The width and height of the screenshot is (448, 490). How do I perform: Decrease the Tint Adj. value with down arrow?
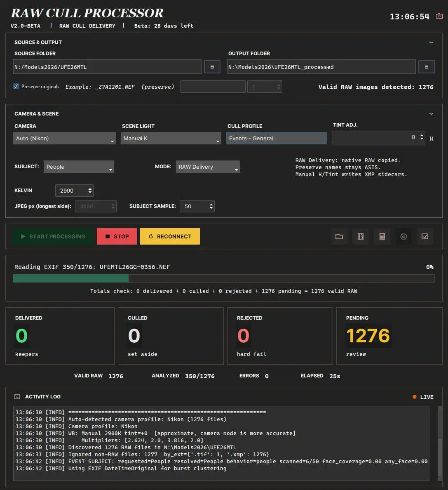tap(422, 139)
